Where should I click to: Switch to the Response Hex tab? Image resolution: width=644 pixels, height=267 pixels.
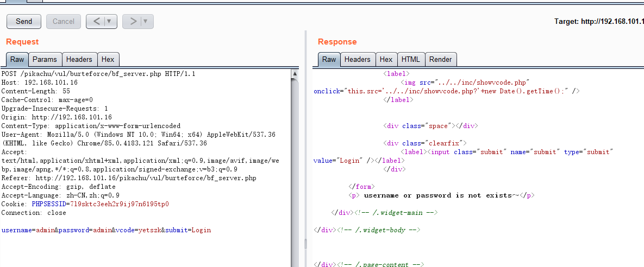coord(386,60)
